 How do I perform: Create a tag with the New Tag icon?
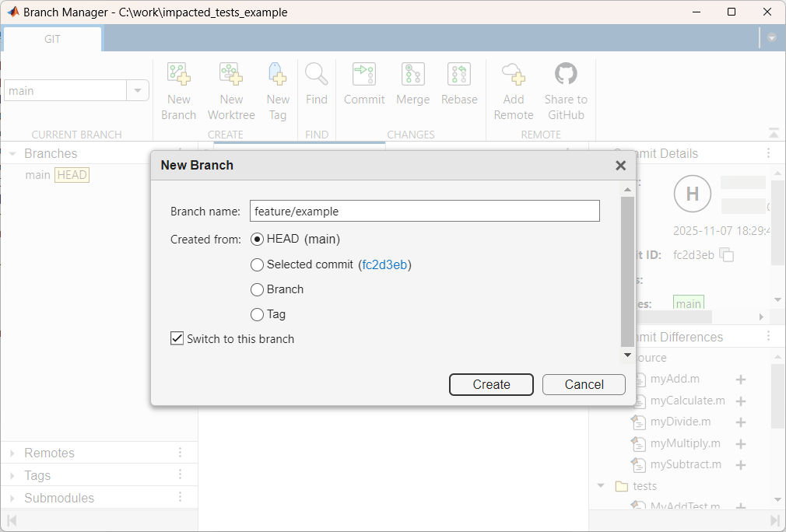tap(278, 89)
